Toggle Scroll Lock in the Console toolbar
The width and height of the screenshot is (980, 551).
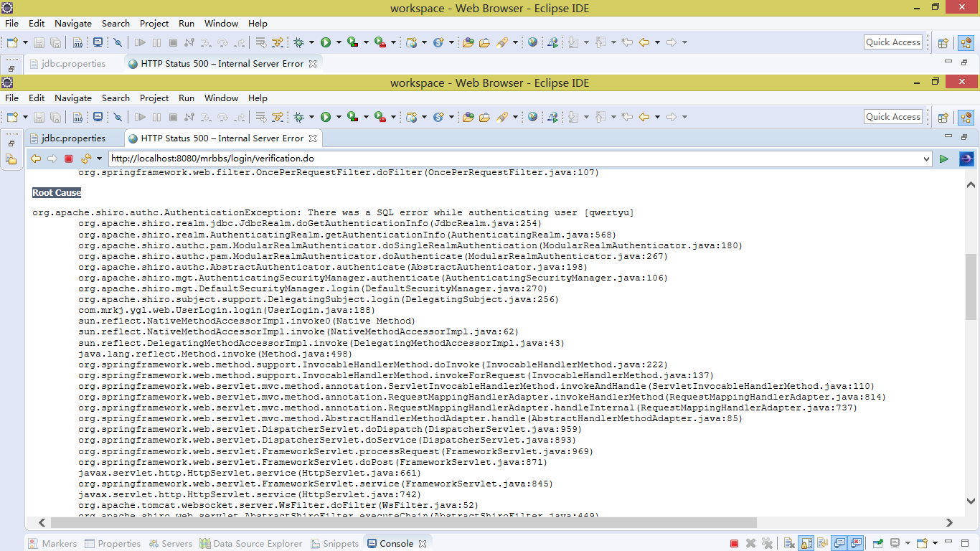pos(806,543)
